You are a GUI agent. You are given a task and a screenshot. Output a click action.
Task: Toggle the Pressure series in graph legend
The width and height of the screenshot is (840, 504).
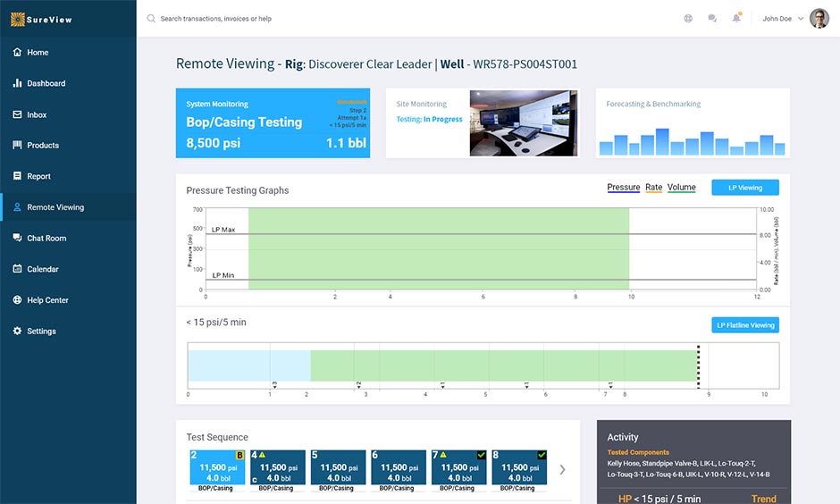coord(623,188)
